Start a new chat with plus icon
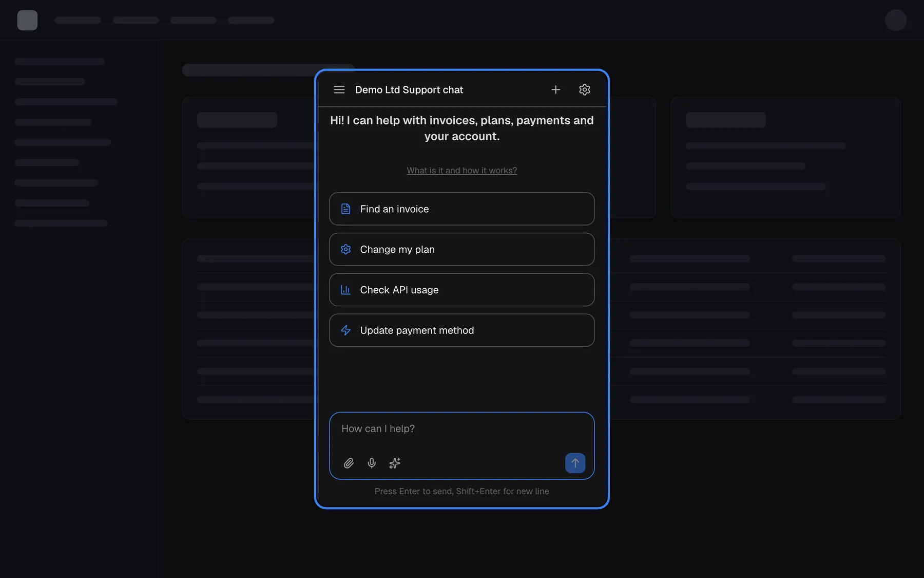The height and width of the screenshot is (578, 924). pos(555,89)
